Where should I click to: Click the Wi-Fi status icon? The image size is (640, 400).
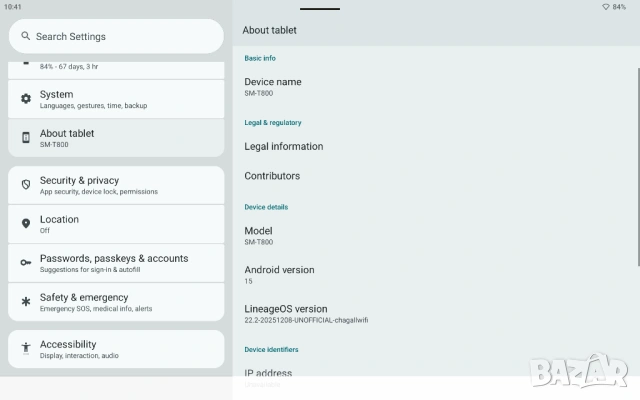click(606, 7)
